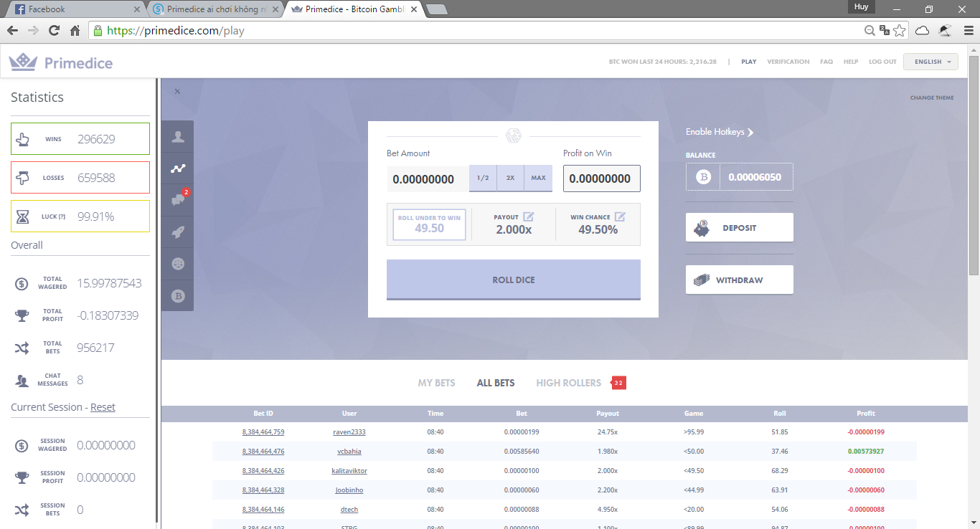980x529 pixels.
Task: Toggle the Roll Under To Win box
Action: tap(429, 224)
